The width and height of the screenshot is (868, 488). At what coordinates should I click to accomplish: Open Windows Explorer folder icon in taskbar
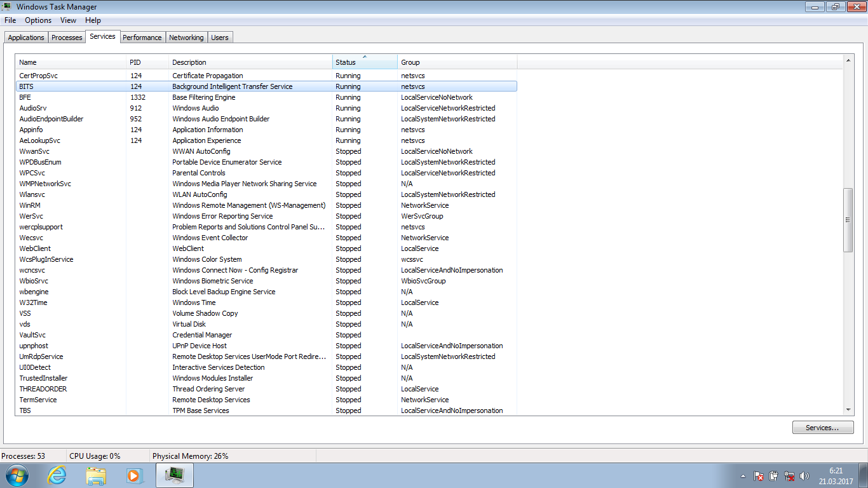[96, 475]
